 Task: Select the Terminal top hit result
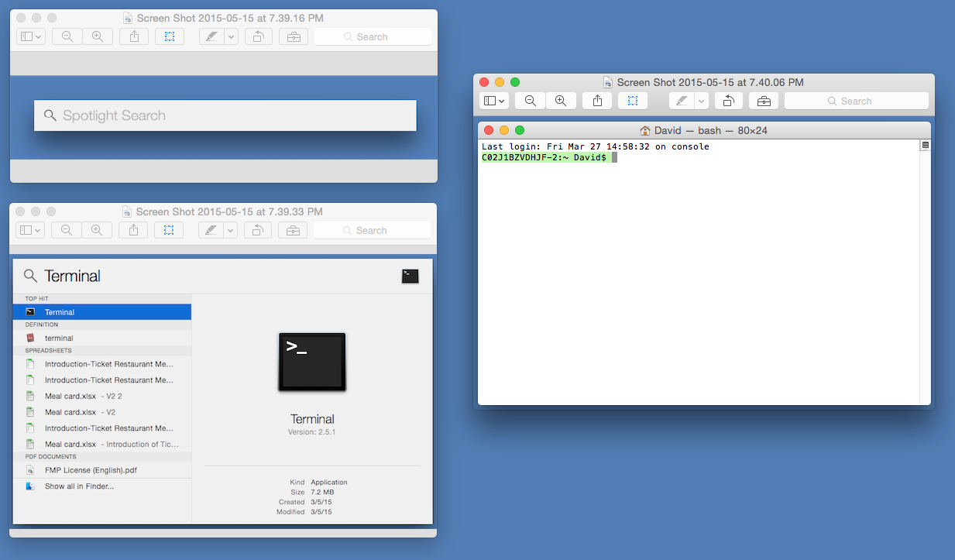[101, 312]
